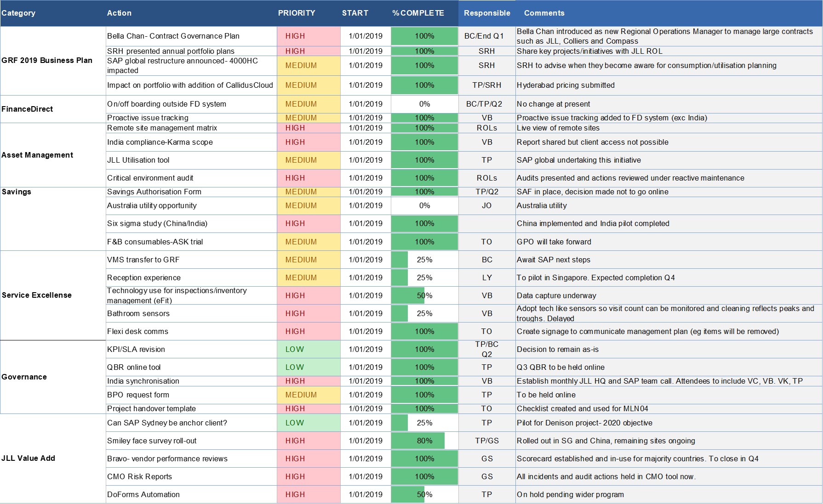Click the 0% complete cell for Australia utility
Screen dimensions: 823x504
point(424,206)
